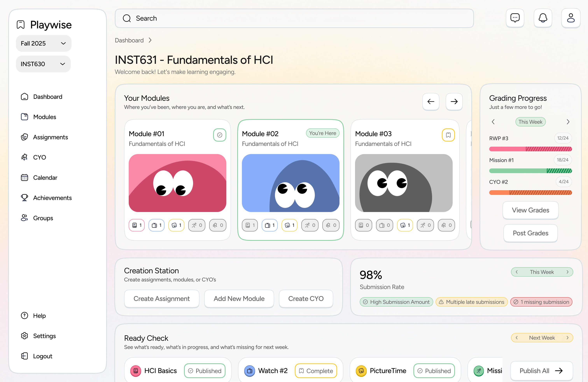Open Modules from the sidebar menu

[24, 117]
